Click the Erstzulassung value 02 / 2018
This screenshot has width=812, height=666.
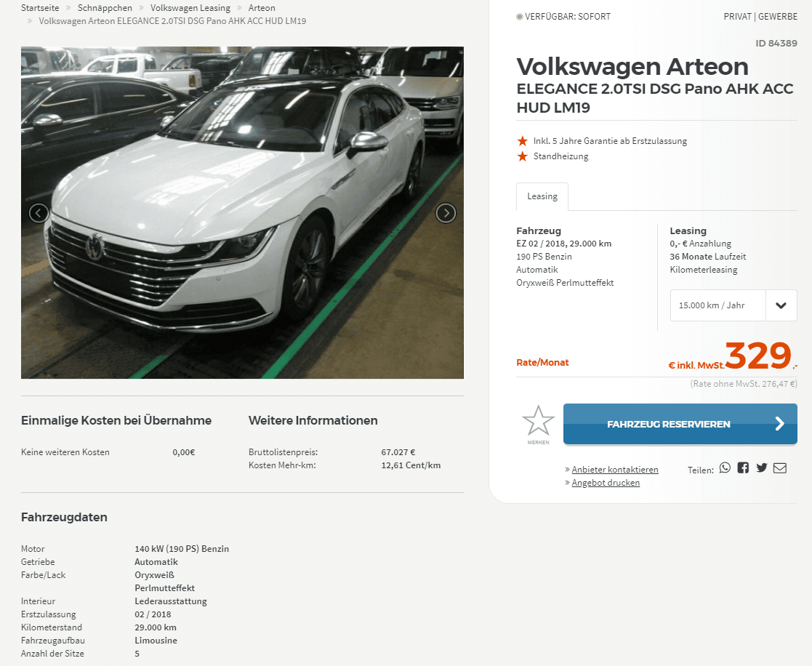(x=153, y=614)
